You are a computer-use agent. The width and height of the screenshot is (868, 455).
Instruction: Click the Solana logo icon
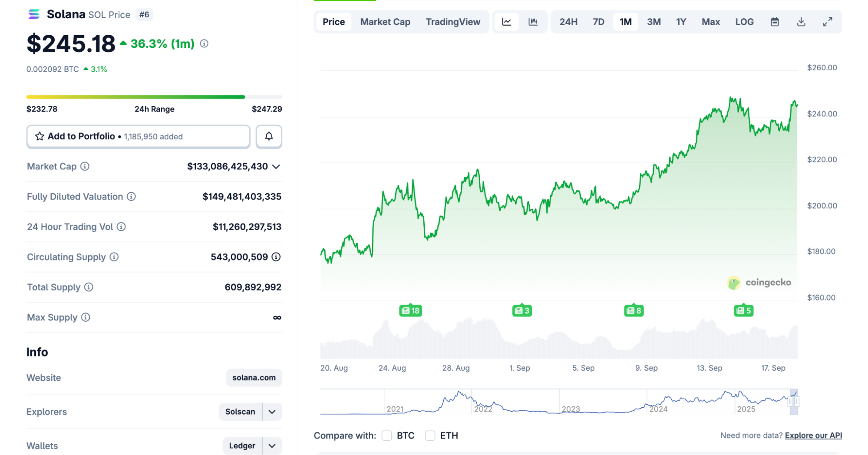(34, 14)
